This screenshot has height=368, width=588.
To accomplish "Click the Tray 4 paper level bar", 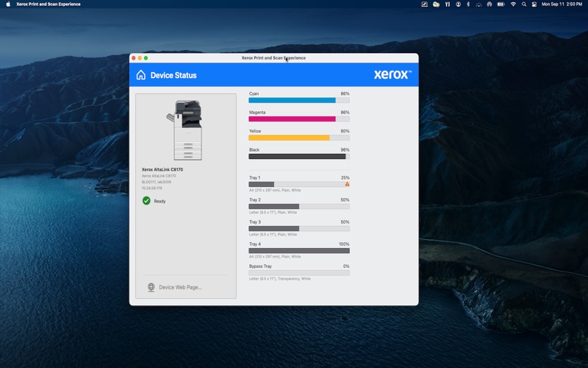I will pos(299,251).
